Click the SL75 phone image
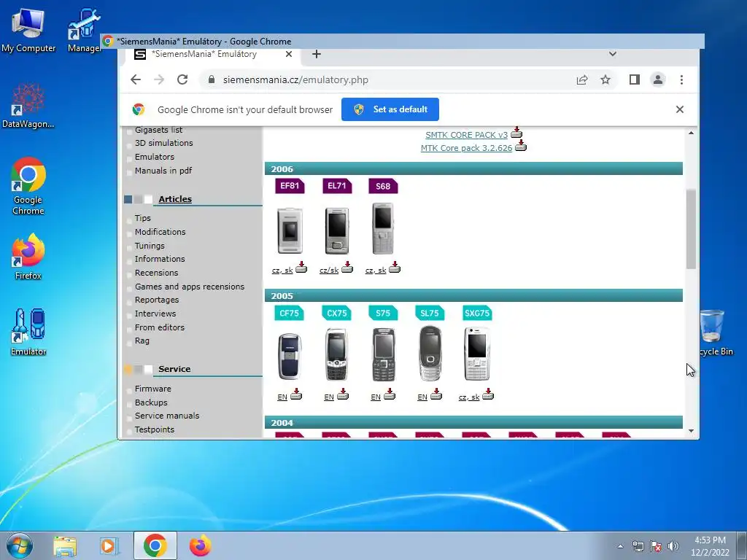Image resolution: width=747 pixels, height=560 pixels. (x=430, y=354)
